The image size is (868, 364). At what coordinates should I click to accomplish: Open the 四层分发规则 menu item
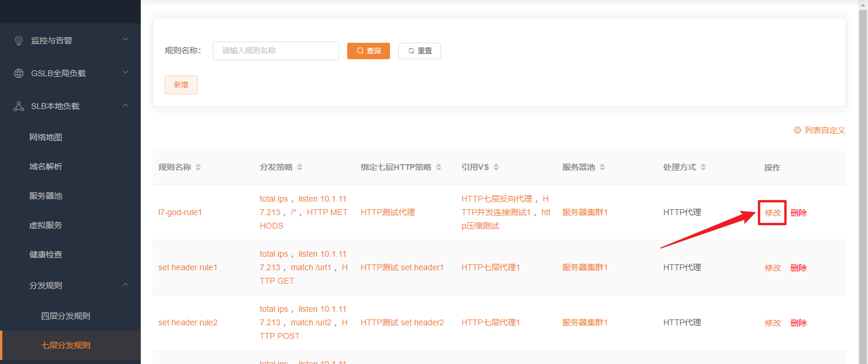click(x=66, y=316)
